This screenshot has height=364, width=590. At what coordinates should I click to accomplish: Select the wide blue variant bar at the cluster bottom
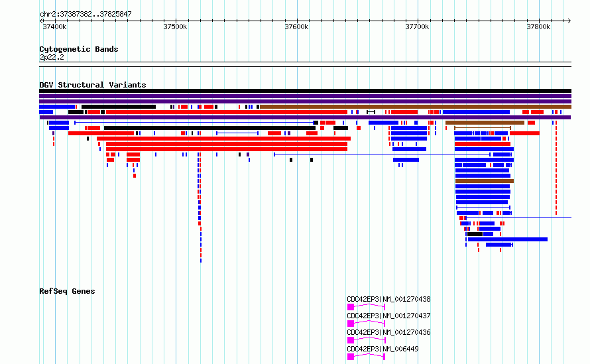coord(508,239)
